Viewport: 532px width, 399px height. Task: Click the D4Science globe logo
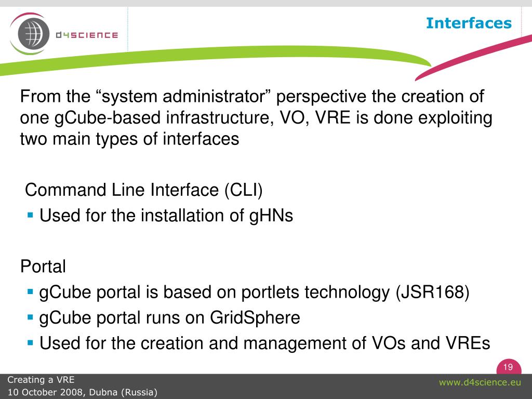pos(30,34)
